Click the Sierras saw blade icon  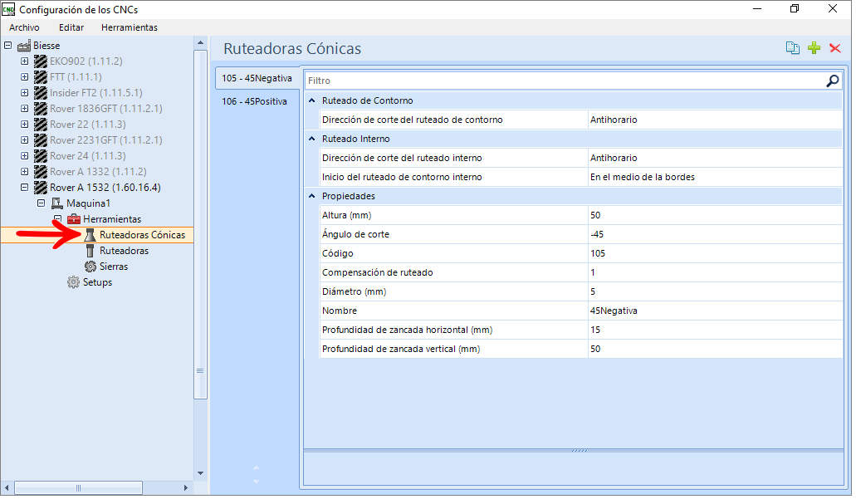point(90,267)
